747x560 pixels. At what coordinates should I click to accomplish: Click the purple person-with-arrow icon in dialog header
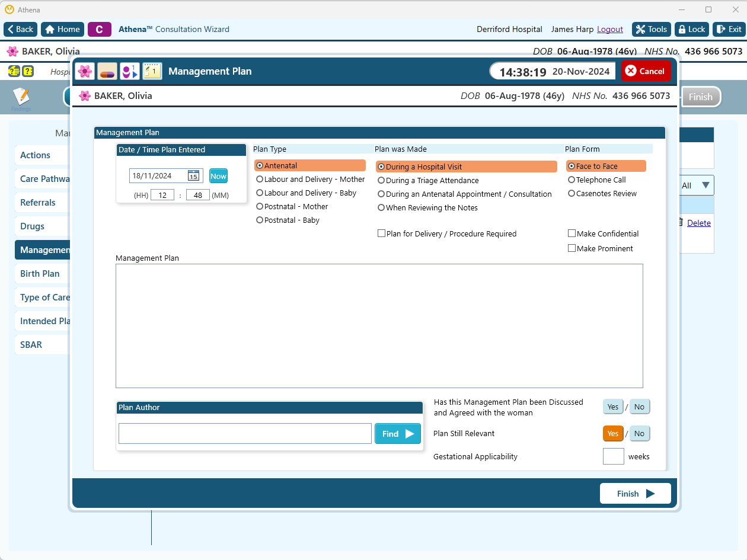130,71
